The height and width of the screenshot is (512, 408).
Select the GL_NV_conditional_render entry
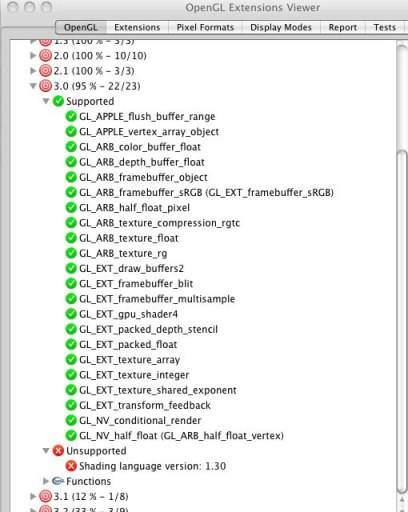(140, 420)
